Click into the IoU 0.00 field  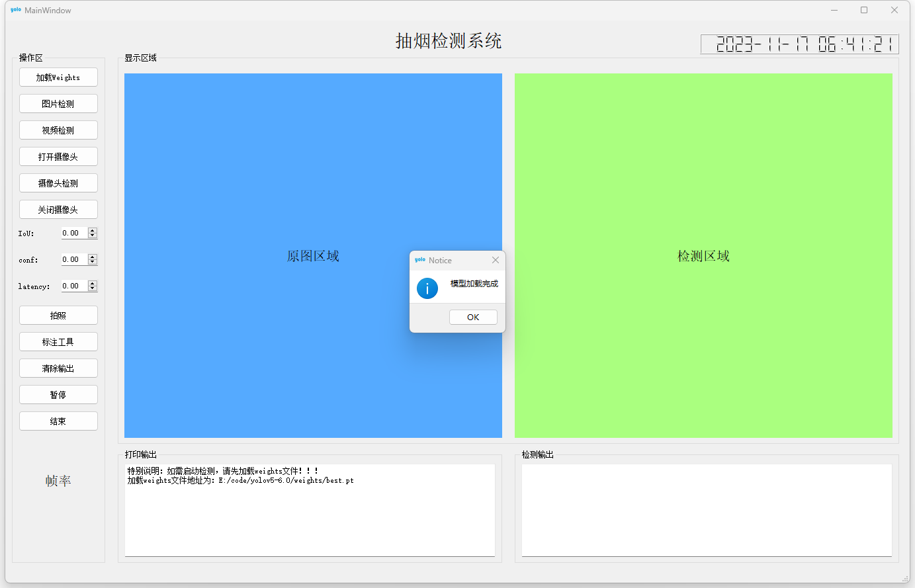[74, 233]
